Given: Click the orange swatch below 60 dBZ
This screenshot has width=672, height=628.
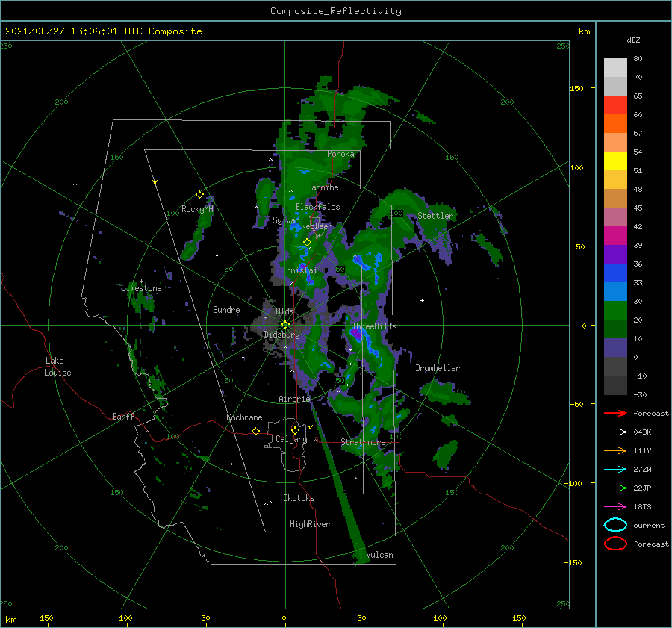Looking at the screenshot, I should 615,123.
